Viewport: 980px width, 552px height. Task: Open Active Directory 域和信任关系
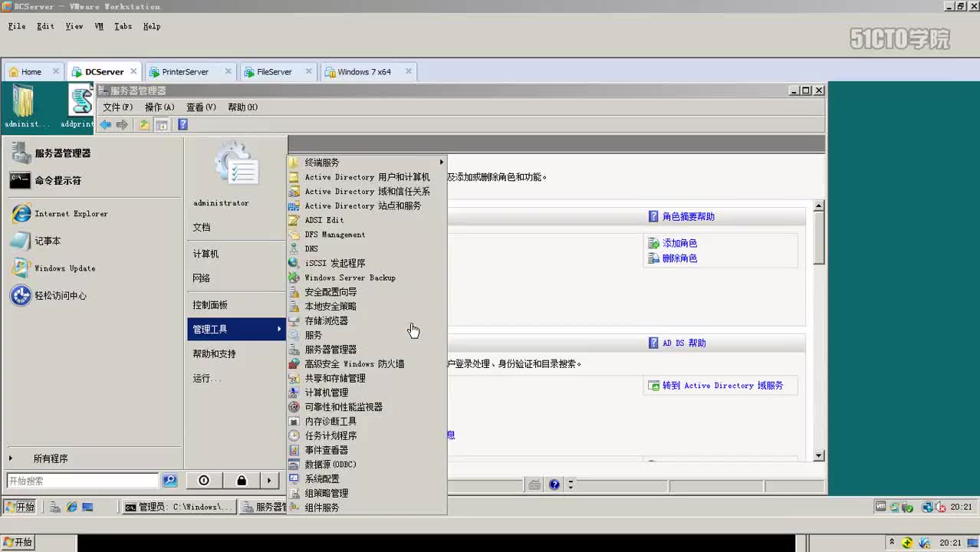367,192
